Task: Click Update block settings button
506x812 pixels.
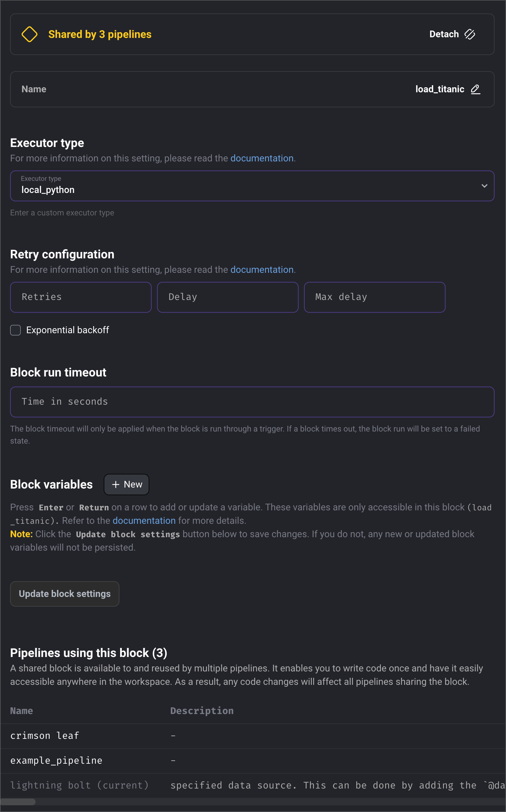Action: pos(65,594)
